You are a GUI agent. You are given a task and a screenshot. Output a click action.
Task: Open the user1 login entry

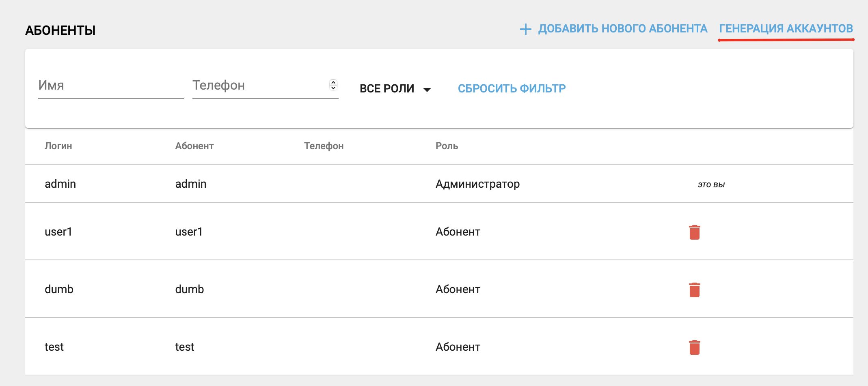coord(58,232)
